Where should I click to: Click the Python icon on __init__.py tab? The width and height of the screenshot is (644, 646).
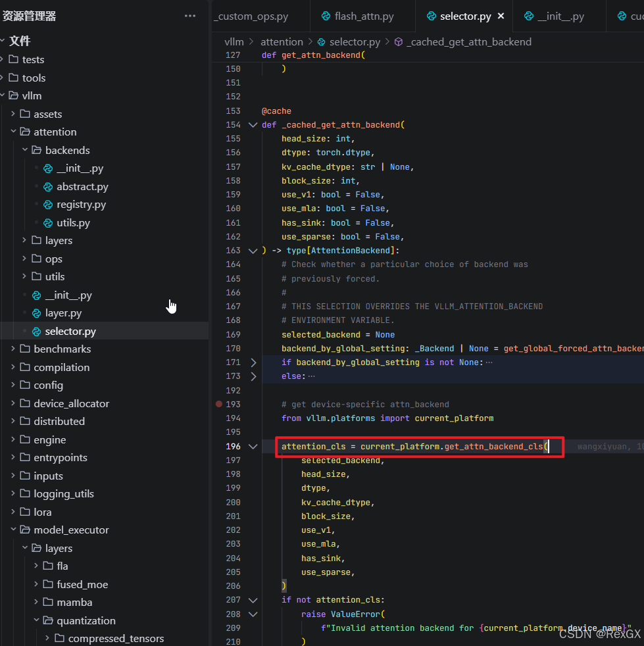tap(529, 16)
